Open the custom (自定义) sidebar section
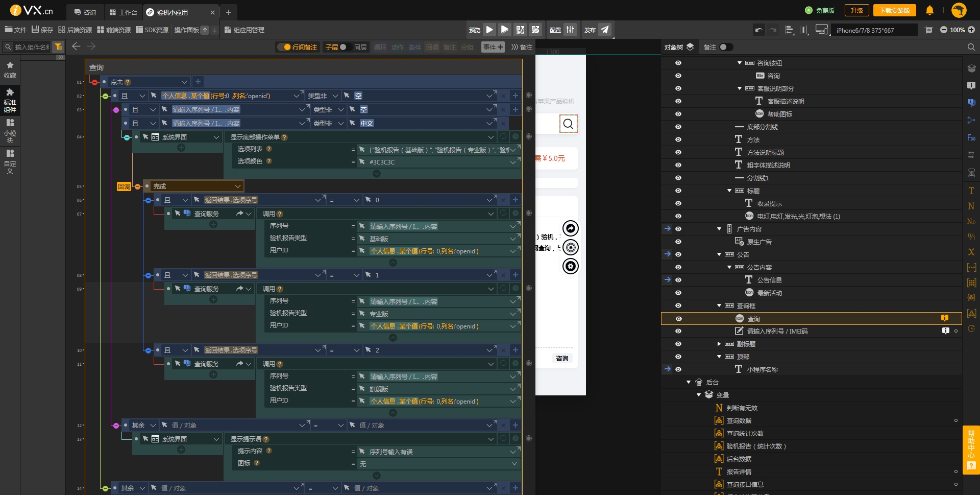 click(x=10, y=161)
